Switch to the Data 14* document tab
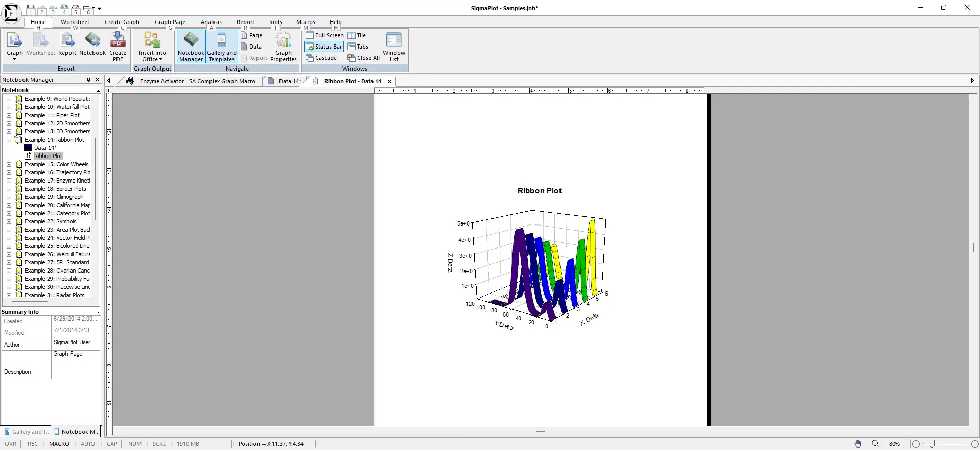980x450 pixels. 285,81
